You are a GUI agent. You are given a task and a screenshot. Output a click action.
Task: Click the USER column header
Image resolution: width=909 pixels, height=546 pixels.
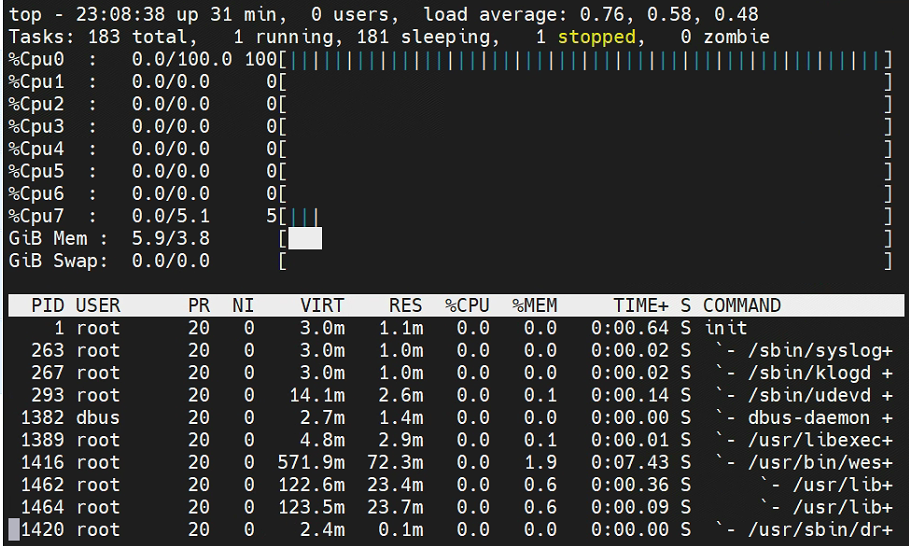click(98, 305)
